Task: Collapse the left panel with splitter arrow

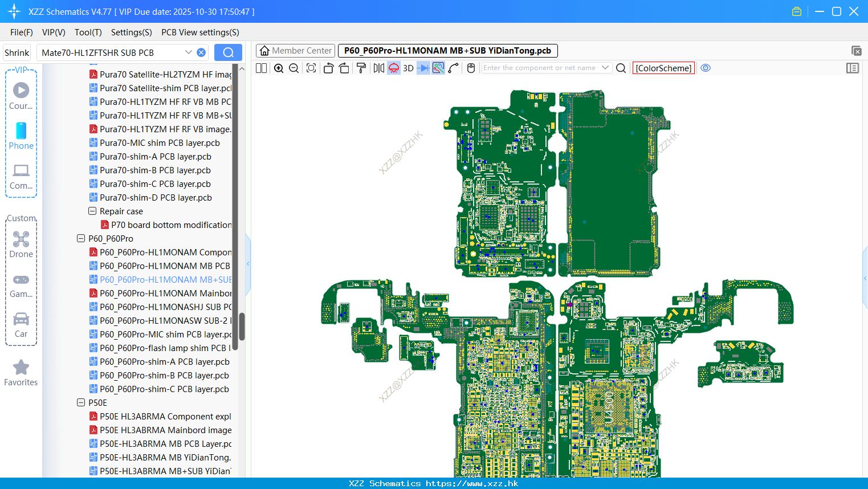Action: (x=248, y=263)
